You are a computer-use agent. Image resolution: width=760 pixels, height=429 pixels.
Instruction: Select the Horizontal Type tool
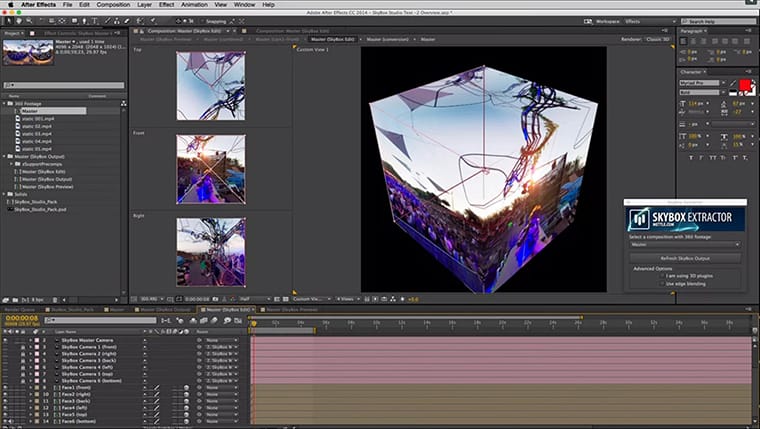click(x=95, y=21)
